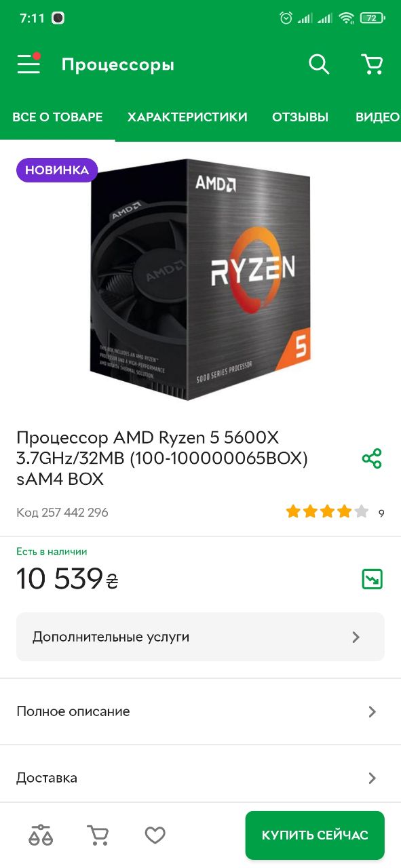Tap the Новинка purple badge
401x868 pixels.
57,170
